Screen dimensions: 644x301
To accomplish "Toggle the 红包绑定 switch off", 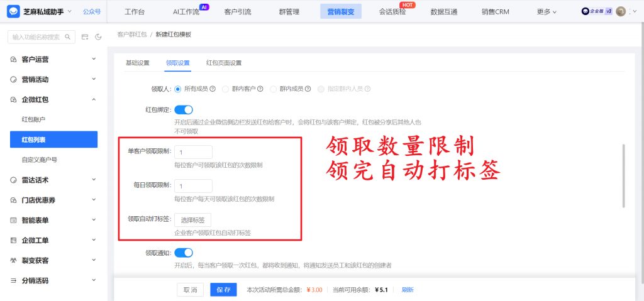I will [184, 110].
